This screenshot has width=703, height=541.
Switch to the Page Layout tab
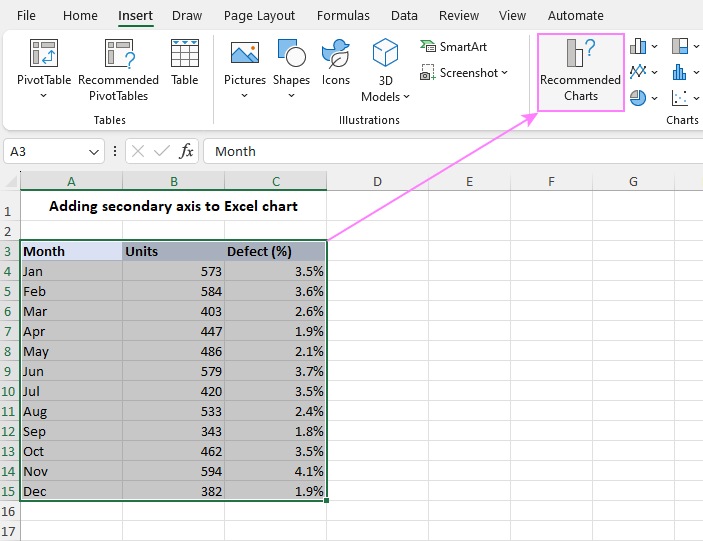[259, 16]
